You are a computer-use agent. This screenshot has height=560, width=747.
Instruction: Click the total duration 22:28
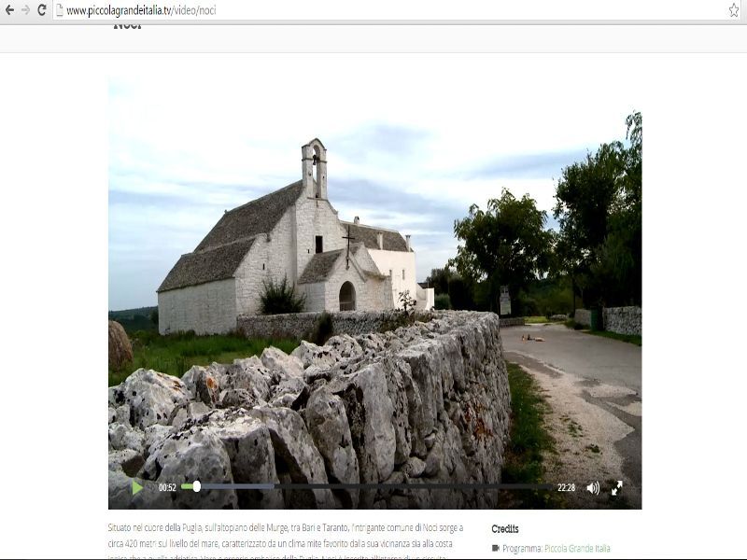pos(566,487)
